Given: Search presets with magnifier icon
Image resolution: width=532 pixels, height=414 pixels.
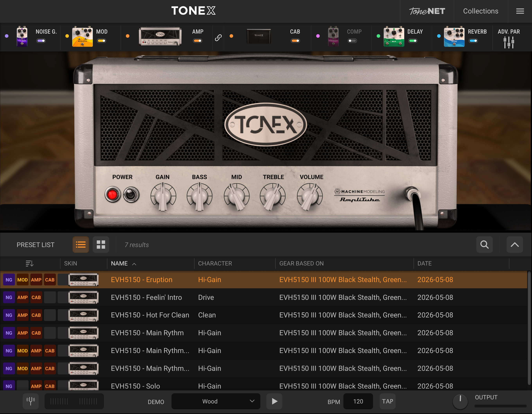Looking at the screenshot, I should click(x=484, y=244).
